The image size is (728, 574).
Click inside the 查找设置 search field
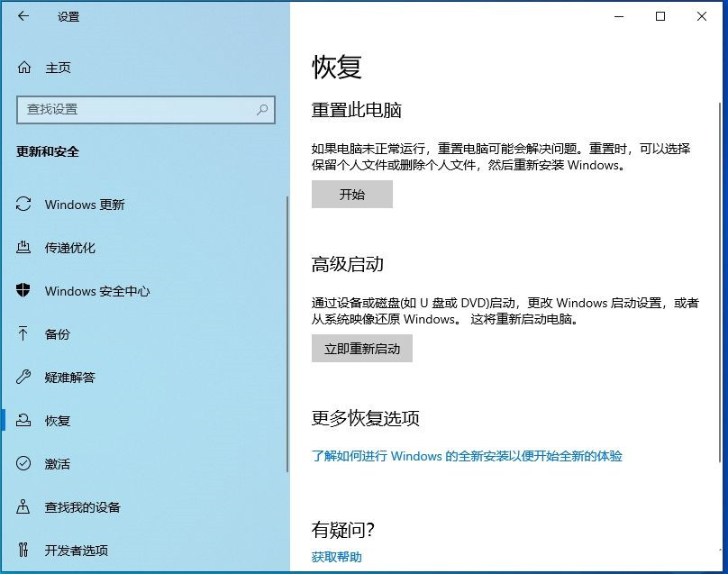pos(135,110)
